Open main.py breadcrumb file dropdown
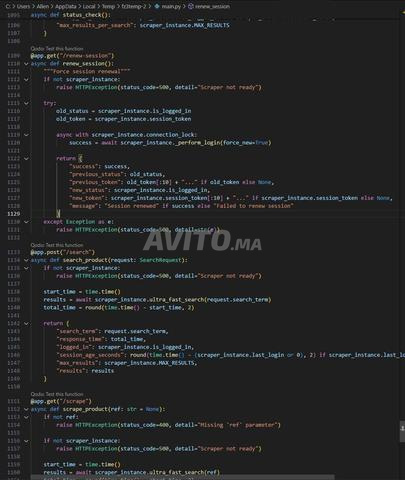 (x=171, y=6)
